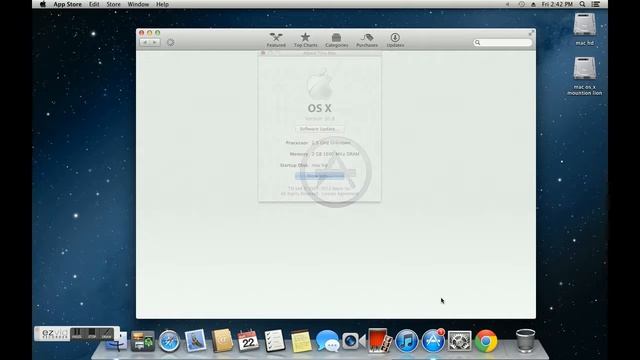Viewport: 640px width, 360px height.
Task: Open the Help menu
Action: click(162, 4)
